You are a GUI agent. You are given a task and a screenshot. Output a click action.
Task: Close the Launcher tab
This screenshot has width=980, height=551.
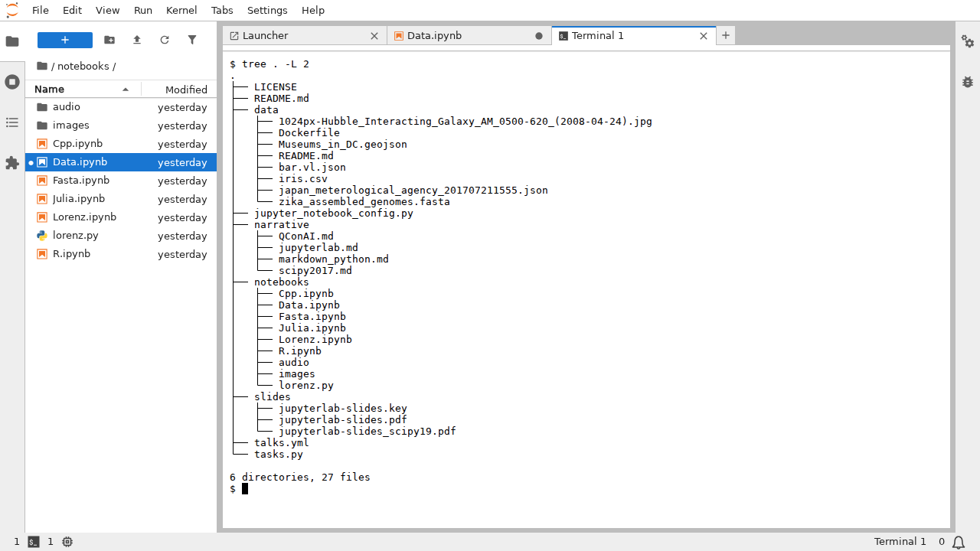[374, 36]
